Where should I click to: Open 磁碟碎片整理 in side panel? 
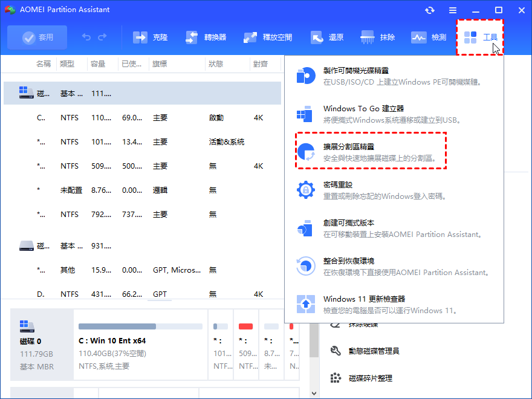point(371,378)
